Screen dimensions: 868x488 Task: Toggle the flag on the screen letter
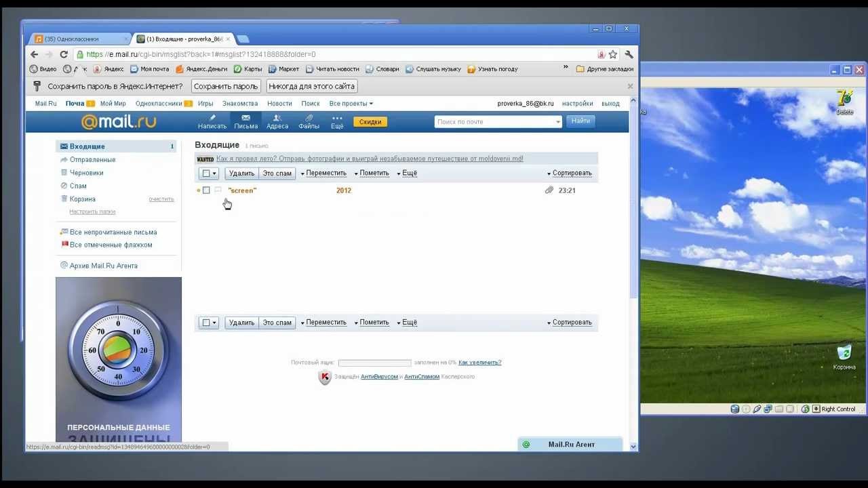click(218, 190)
